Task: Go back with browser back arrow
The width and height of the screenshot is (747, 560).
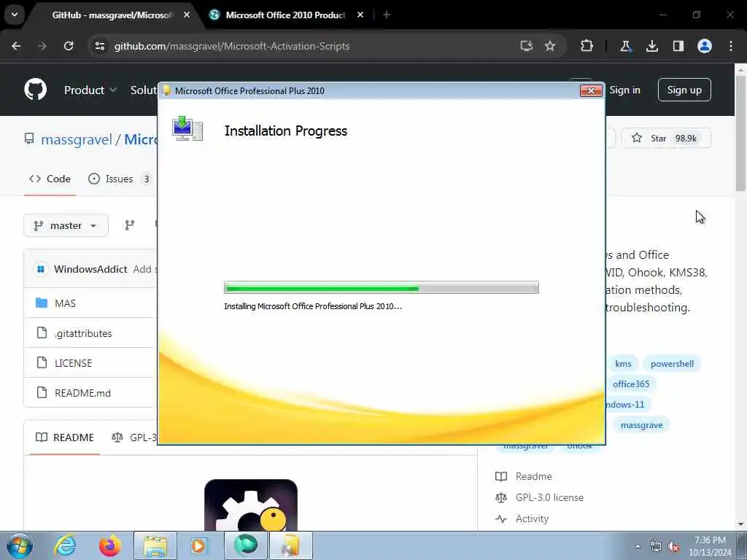Action: [x=16, y=46]
